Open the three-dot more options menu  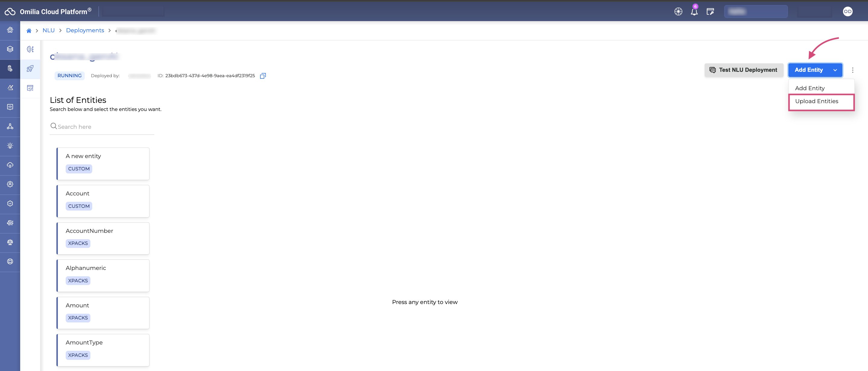click(x=853, y=70)
